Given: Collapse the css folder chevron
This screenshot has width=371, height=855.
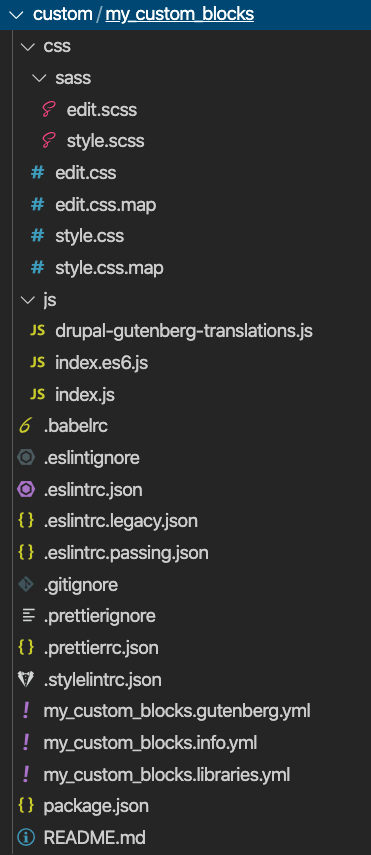Looking at the screenshot, I should click(x=26, y=47).
